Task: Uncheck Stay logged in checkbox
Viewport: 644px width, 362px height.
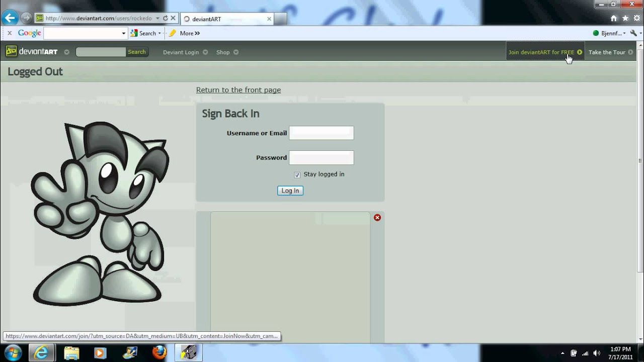Action: pos(297,175)
